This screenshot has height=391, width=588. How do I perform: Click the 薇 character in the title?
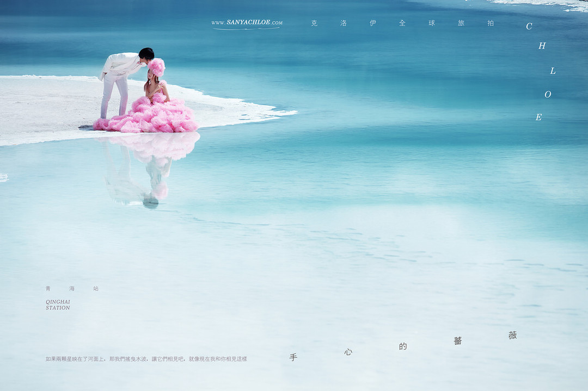click(x=512, y=336)
